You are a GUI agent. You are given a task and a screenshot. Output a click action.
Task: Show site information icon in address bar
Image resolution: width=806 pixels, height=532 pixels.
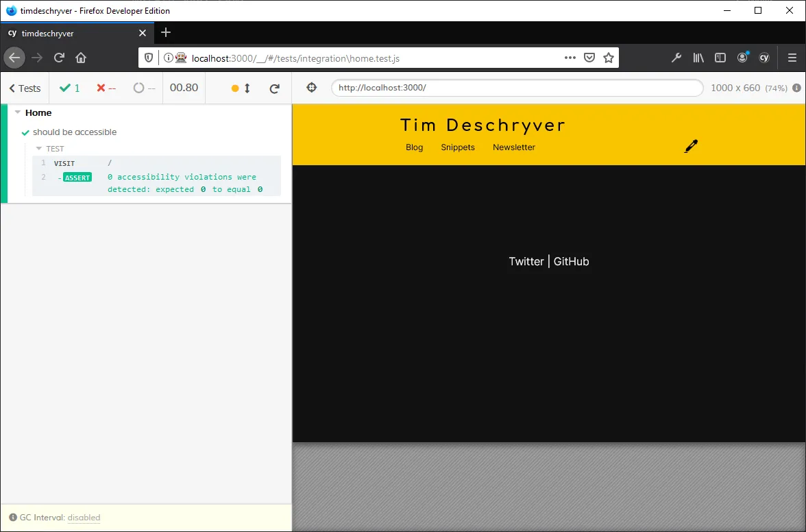pos(168,58)
